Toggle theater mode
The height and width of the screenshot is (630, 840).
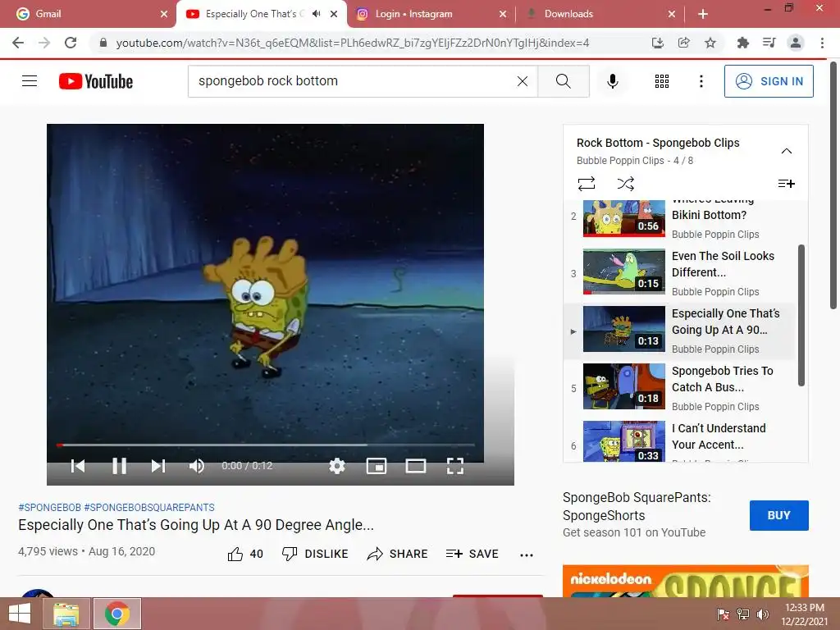click(x=416, y=466)
